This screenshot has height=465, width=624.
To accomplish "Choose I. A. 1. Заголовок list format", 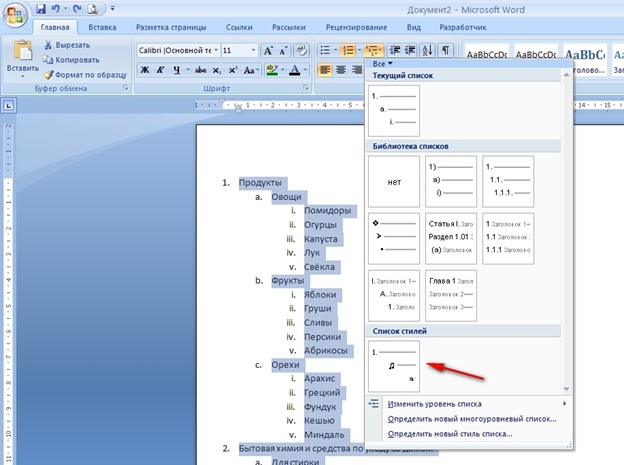I will click(x=394, y=295).
